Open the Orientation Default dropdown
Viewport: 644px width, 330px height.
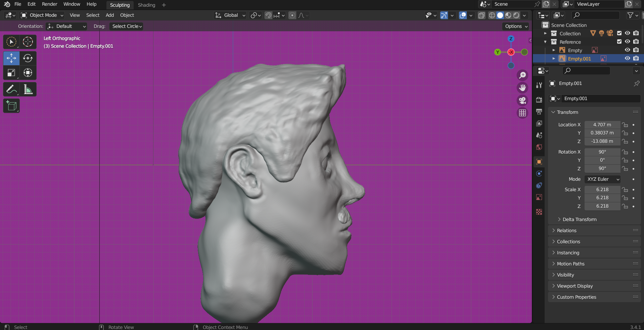[x=66, y=26]
